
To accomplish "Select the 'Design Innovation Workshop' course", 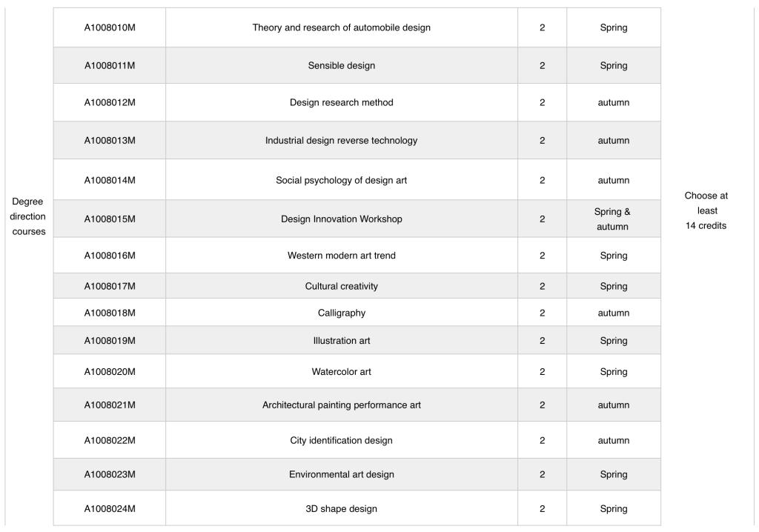I will pyautogui.click(x=341, y=219).
